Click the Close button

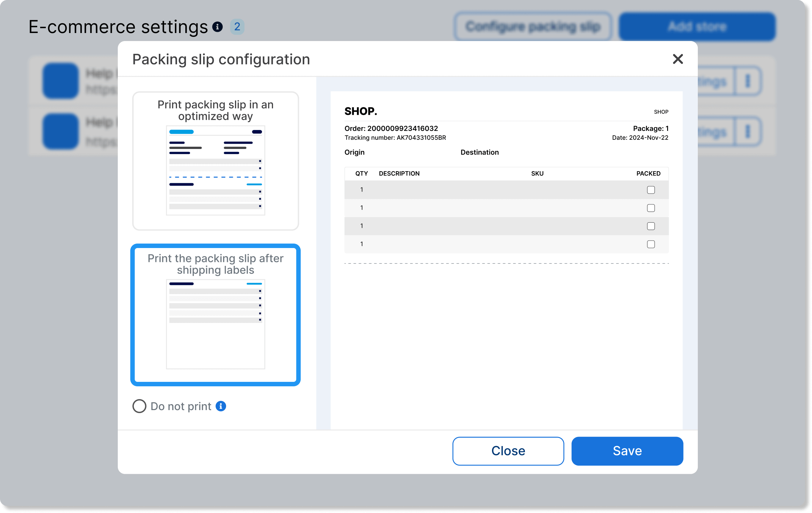click(x=508, y=451)
